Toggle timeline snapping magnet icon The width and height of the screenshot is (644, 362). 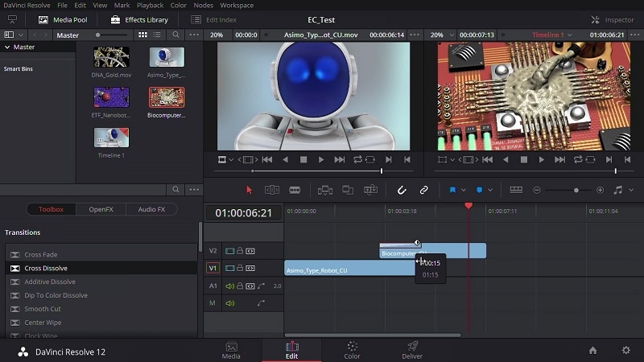point(402,190)
